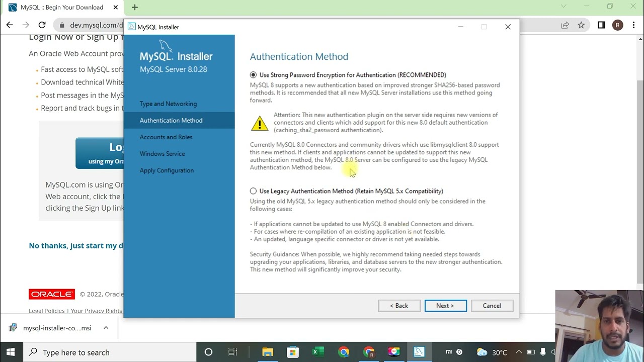Minimize the MySQL Installer window
This screenshot has height=362, width=644.
[460, 27]
